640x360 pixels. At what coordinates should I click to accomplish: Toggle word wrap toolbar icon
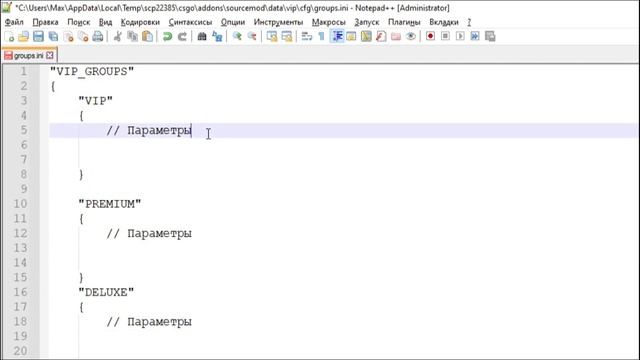coord(307,37)
